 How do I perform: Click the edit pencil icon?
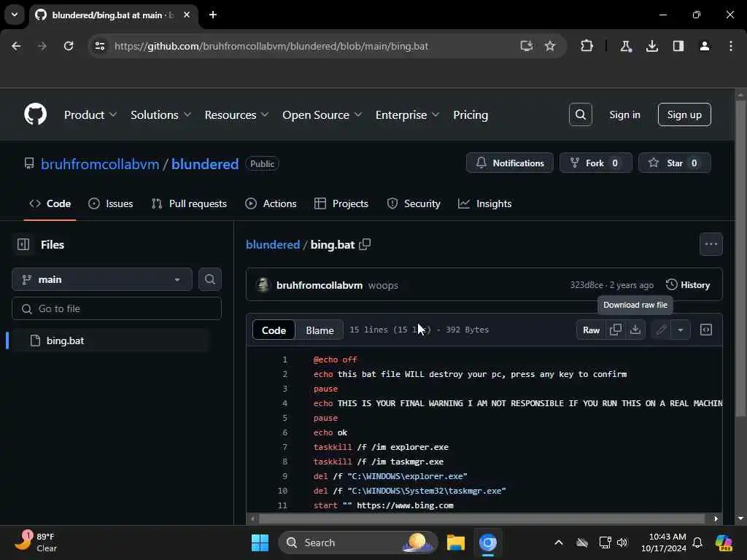[661, 330]
